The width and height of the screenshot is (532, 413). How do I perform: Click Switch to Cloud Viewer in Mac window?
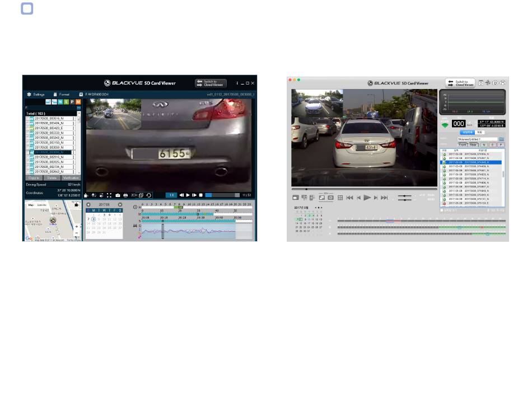(460, 83)
